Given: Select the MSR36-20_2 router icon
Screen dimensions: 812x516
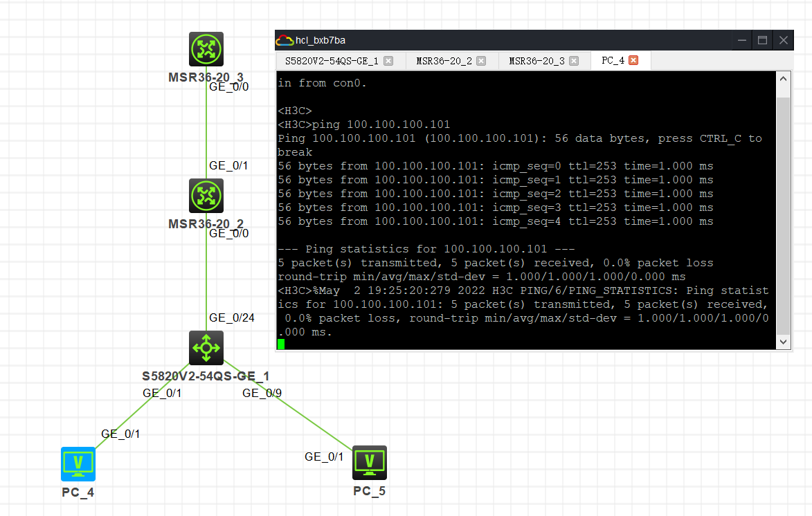Looking at the screenshot, I should click(x=206, y=196).
